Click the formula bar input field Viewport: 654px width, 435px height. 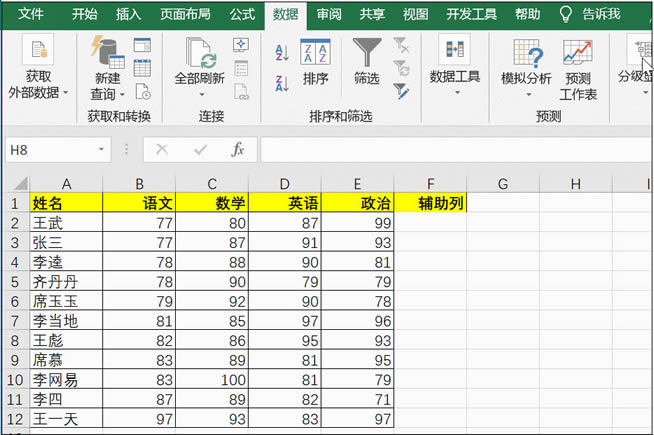tap(450, 149)
